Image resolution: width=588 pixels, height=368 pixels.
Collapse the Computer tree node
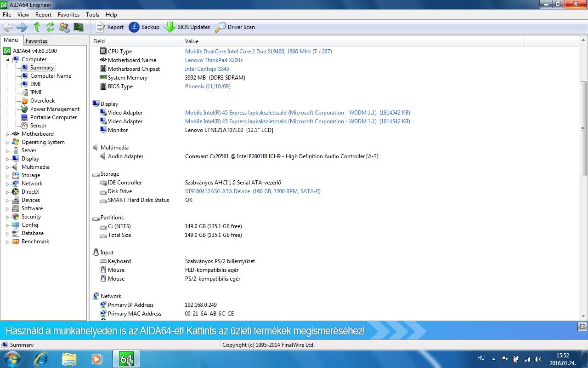tap(7, 60)
